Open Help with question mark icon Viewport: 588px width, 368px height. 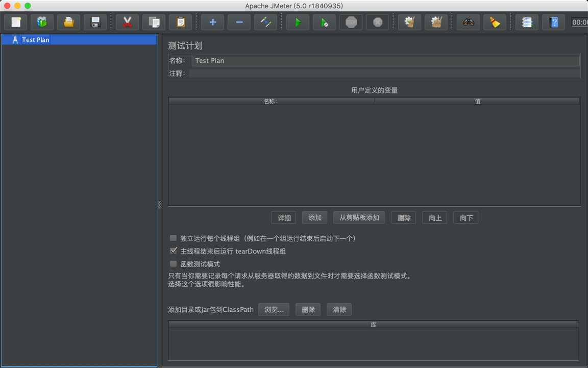point(553,22)
